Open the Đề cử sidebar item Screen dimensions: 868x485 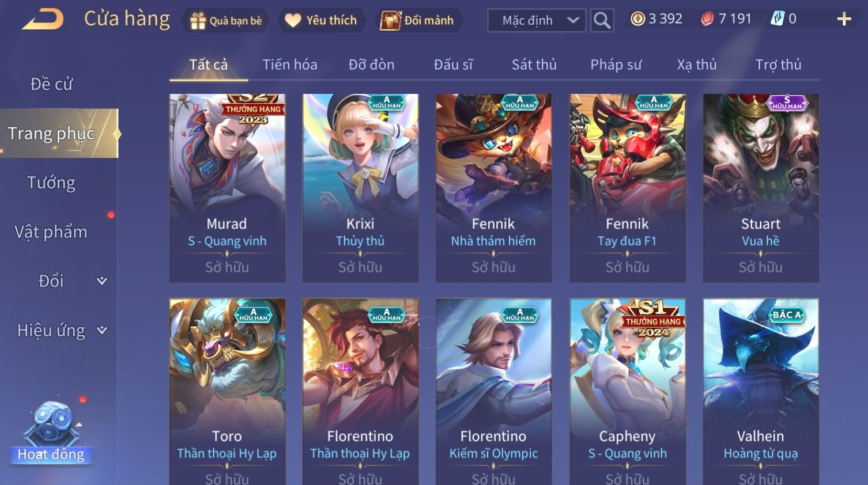51,84
